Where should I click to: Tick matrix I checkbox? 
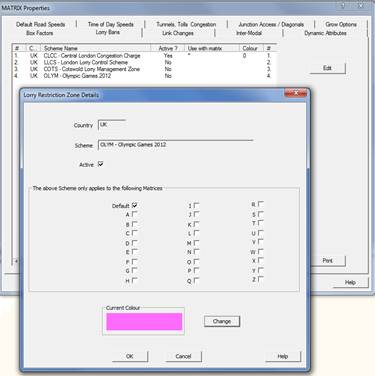coord(196,205)
